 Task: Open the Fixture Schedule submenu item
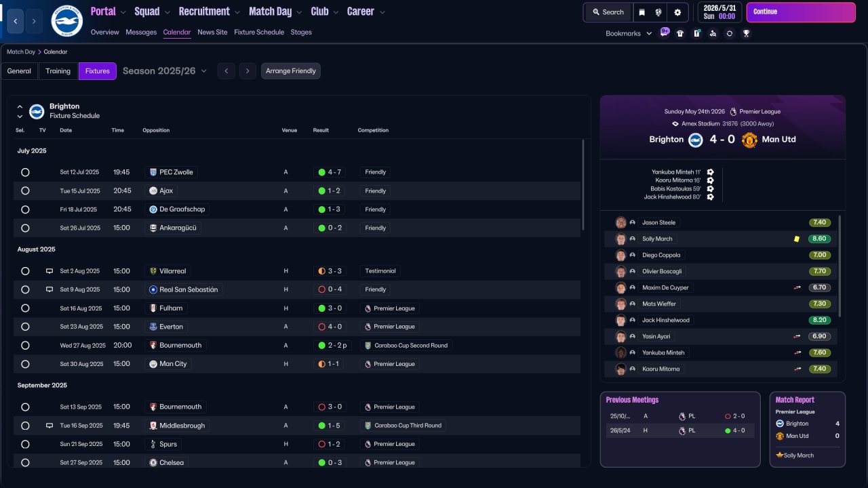pyautogui.click(x=259, y=32)
